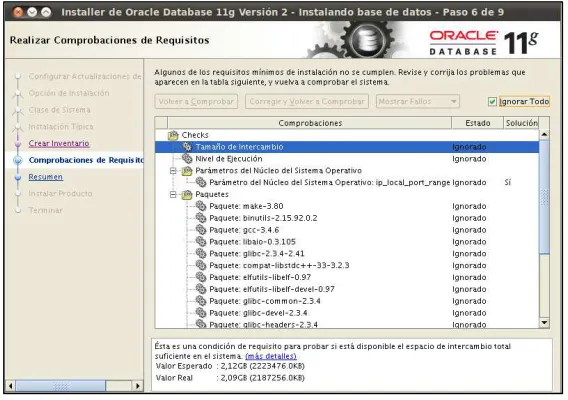Select the Paquete: glibc-devel-2.3.4 row
The height and width of the screenshot is (400, 568).
click(x=347, y=313)
